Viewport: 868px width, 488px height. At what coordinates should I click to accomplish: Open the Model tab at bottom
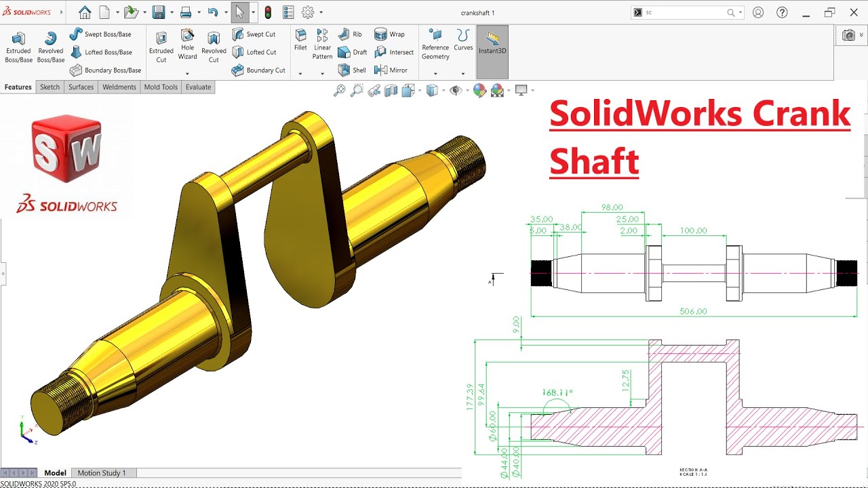pyautogui.click(x=56, y=473)
